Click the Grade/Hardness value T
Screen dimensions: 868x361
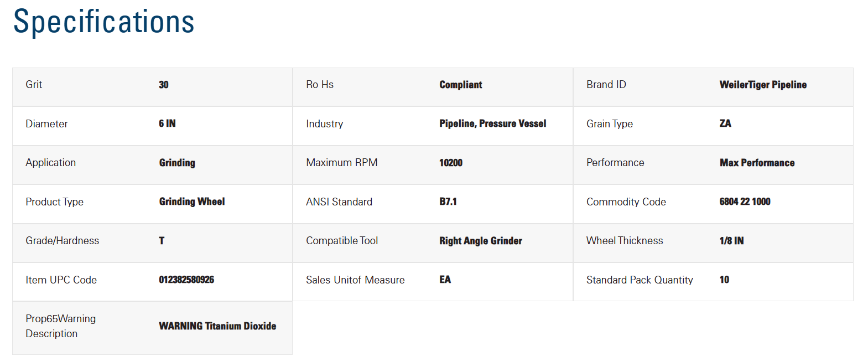162,241
